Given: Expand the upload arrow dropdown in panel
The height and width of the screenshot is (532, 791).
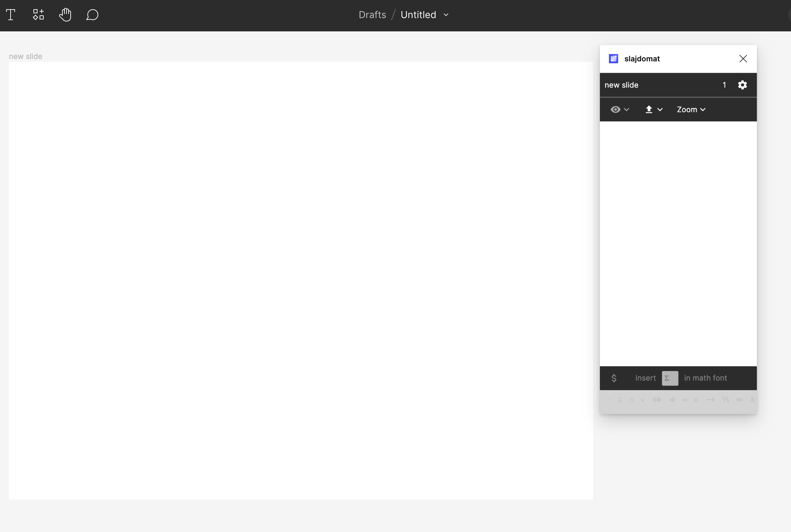Looking at the screenshot, I should [660, 109].
